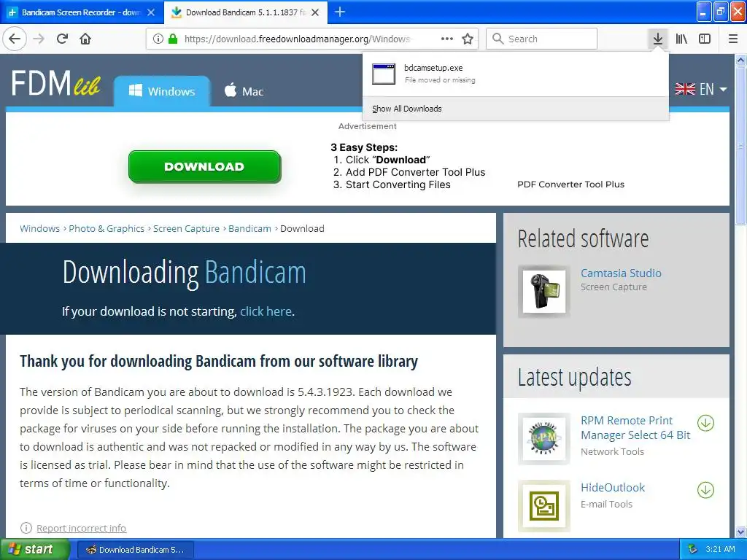Image resolution: width=747 pixels, height=560 pixels.
Task: Click download arrow icon for HideOutlook
Action: coord(705,490)
